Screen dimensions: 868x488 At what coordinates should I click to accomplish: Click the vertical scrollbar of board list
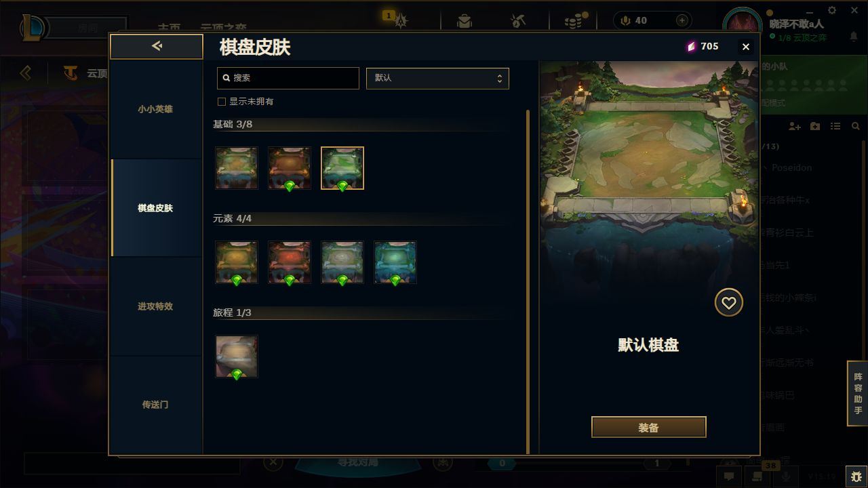coord(528,281)
